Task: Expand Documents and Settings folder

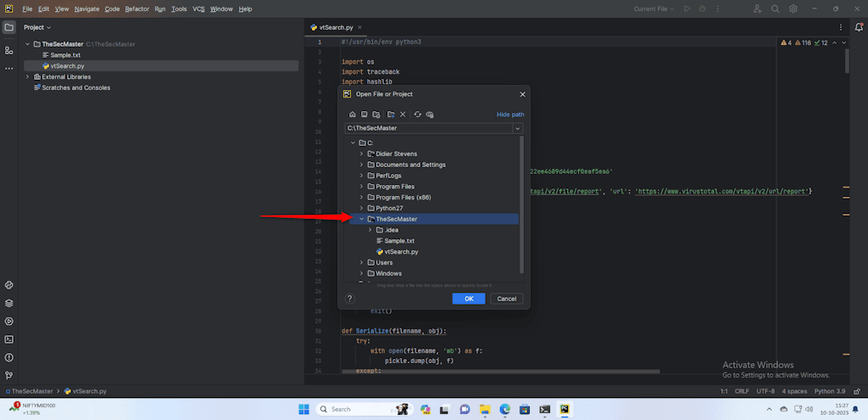Action: click(361, 165)
